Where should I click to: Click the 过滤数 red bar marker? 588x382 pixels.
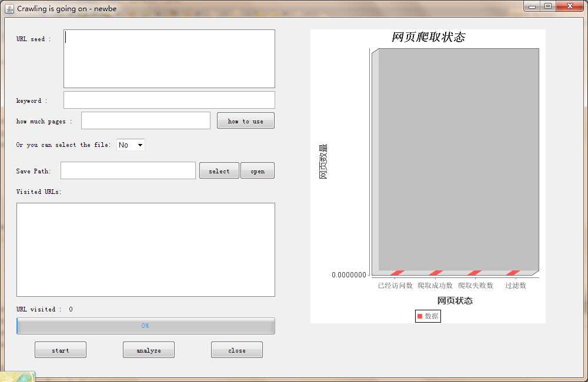click(513, 273)
